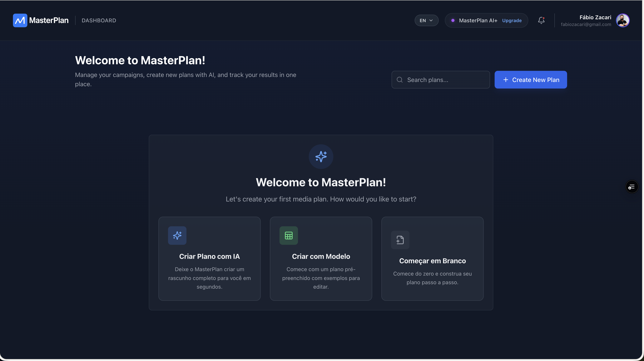Viewport: 644px width, 361px height.
Task: Click the large sparkle badge above the welcome heading
Action: click(x=321, y=157)
